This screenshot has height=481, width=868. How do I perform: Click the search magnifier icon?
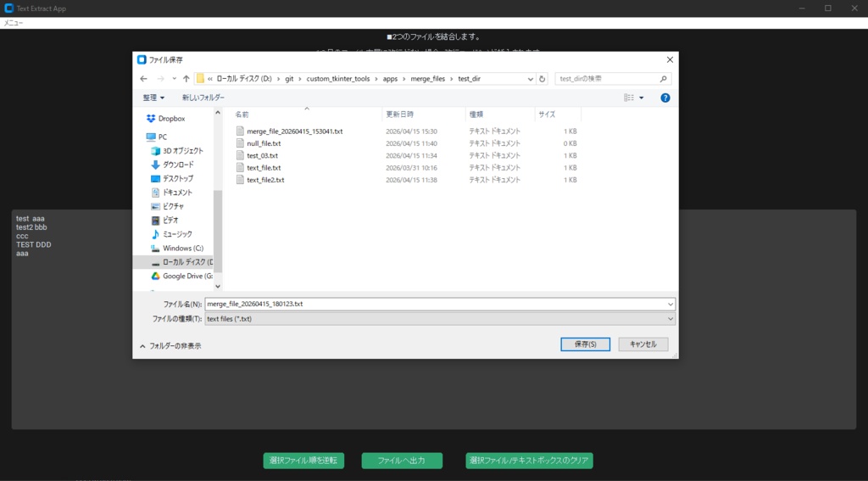point(663,79)
